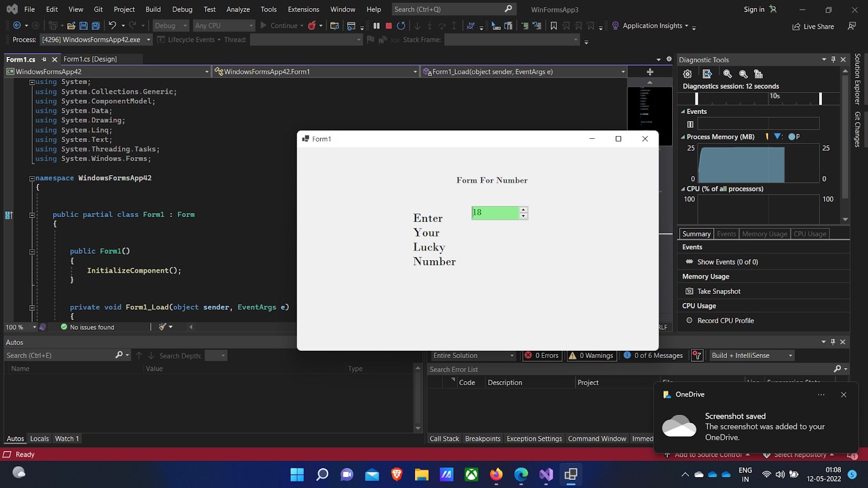Switch to the Memory Usage tab

(764, 234)
